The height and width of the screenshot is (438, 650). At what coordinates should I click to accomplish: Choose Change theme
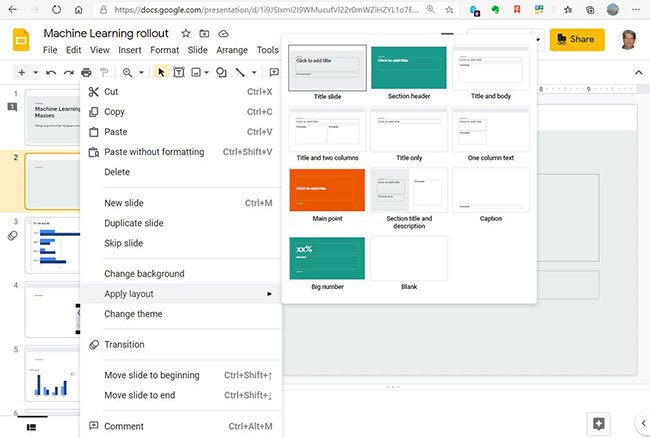(181, 314)
